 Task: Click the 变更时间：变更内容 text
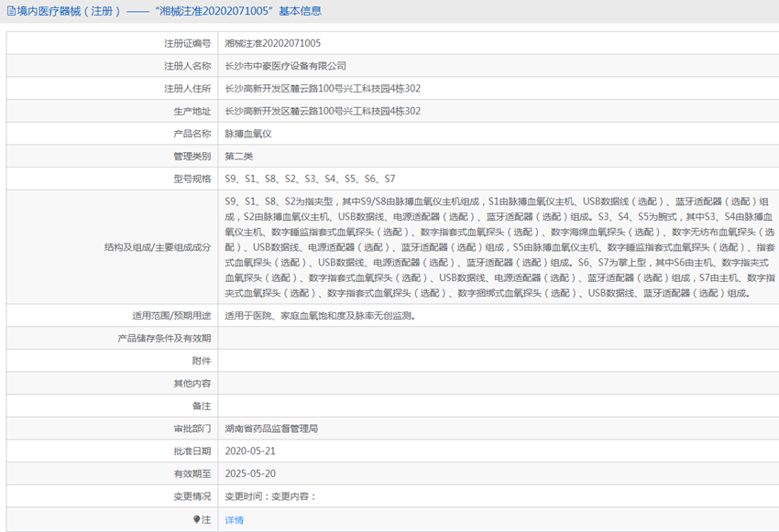(270, 496)
